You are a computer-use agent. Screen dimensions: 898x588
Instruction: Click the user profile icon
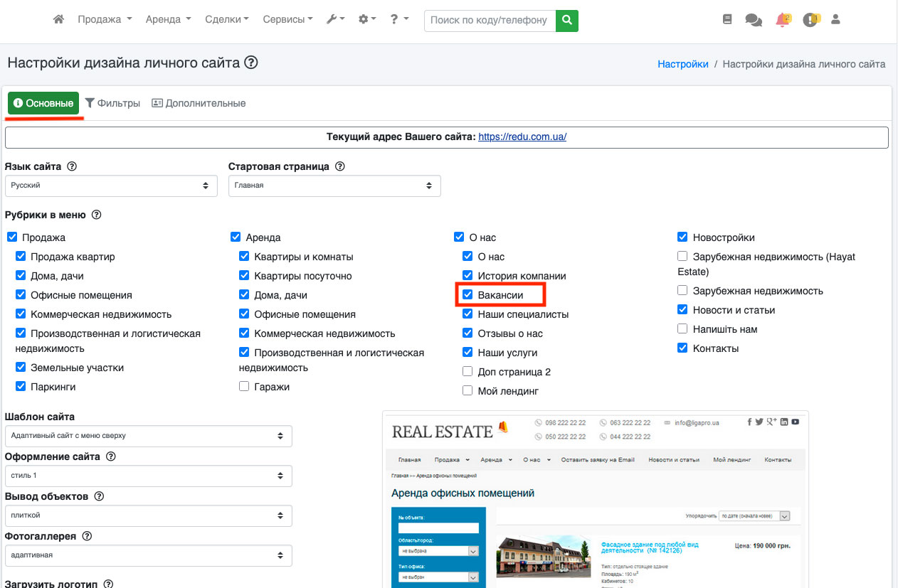(x=835, y=20)
